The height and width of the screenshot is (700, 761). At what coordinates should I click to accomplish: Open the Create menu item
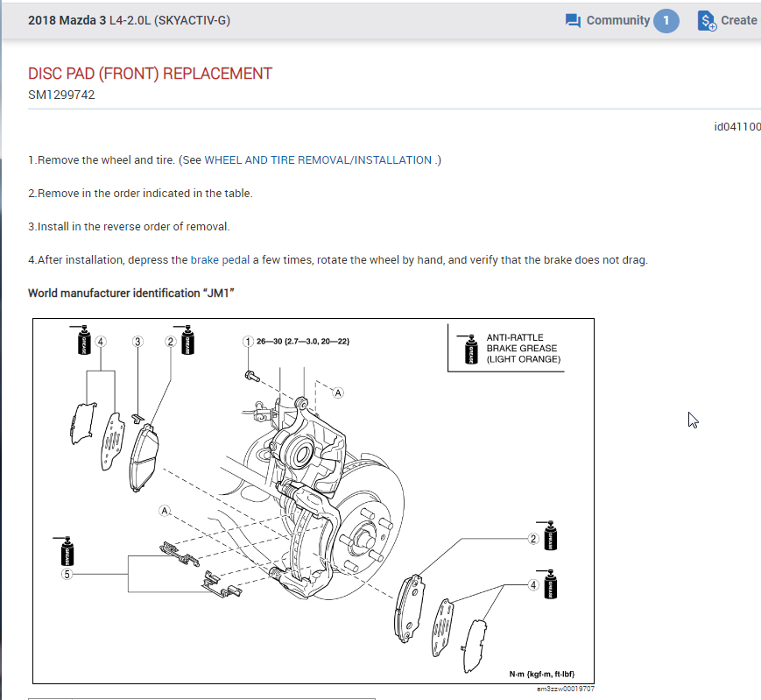pyautogui.click(x=738, y=21)
